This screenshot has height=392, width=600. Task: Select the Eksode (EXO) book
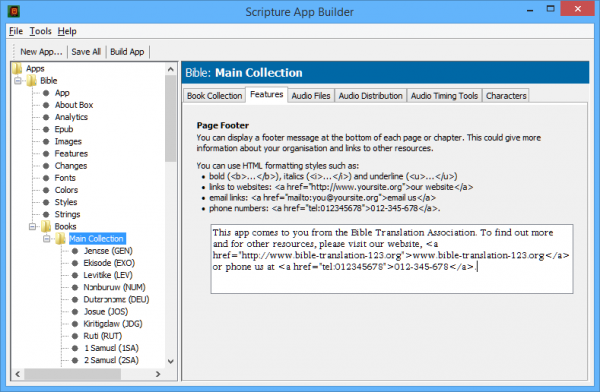point(109,263)
